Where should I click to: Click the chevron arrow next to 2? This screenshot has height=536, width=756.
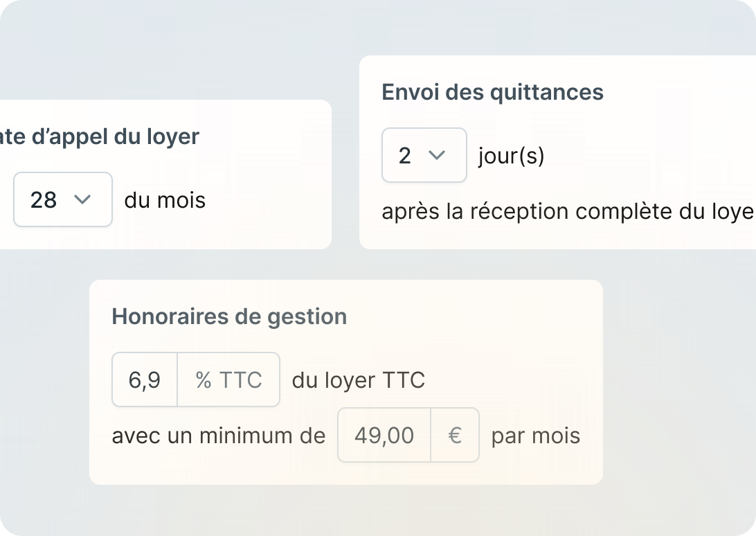tap(437, 155)
